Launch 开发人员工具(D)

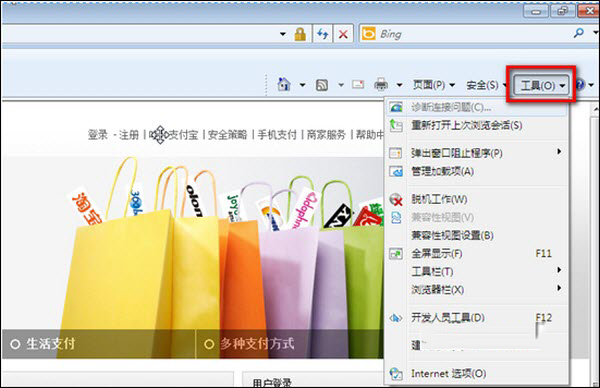click(x=476, y=318)
